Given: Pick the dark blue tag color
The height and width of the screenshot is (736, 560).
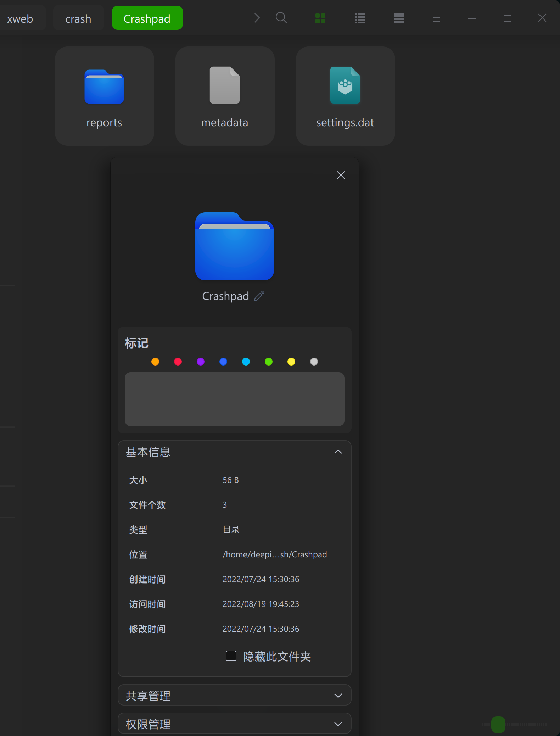Looking at the screenshot, I should [223, 362].
